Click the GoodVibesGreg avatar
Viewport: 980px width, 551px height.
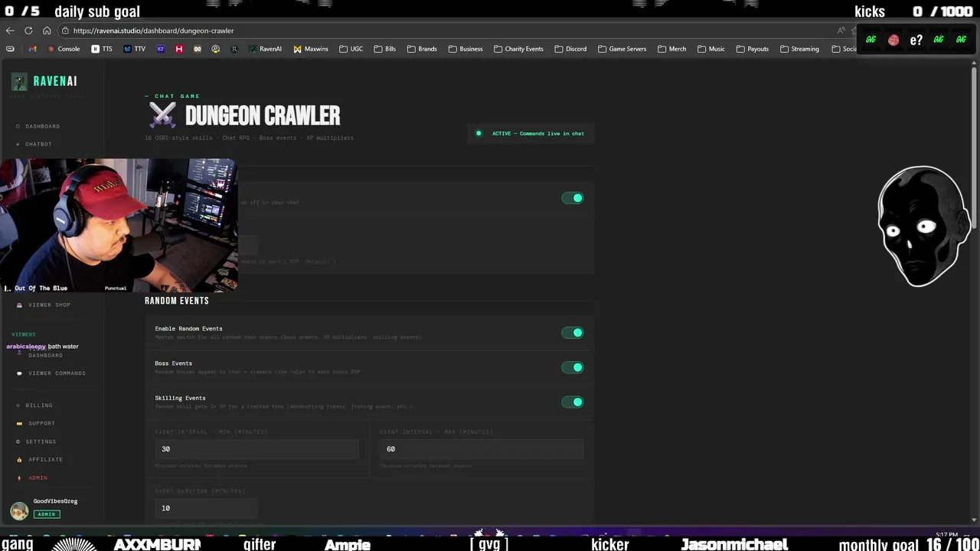[x=19, y=510]
